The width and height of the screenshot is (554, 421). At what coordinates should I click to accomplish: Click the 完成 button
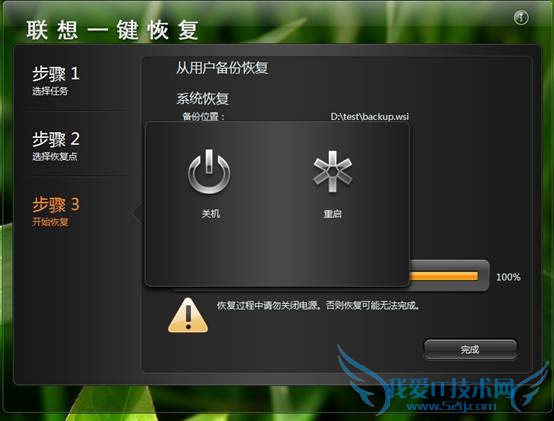tap(470, 349)
